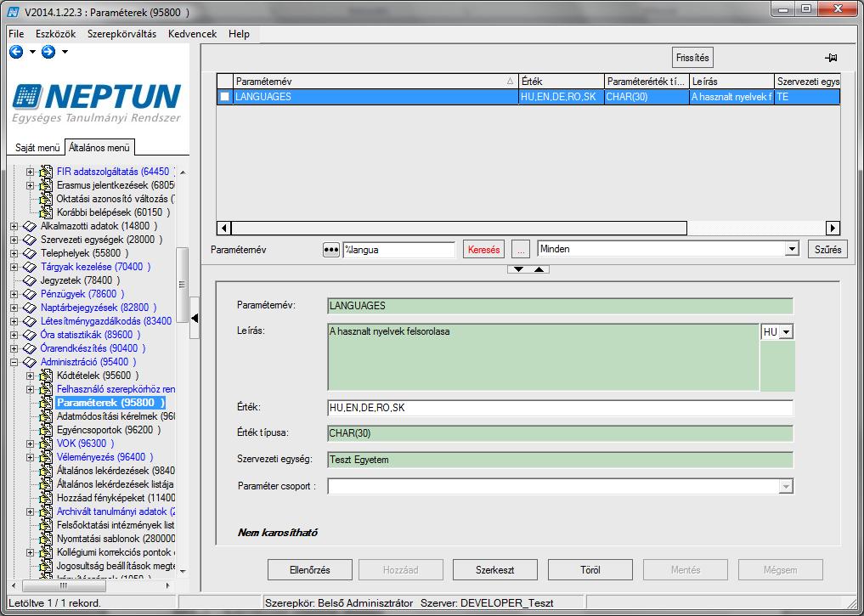
Task: Open the Help menu
Action: pos(239,34)
